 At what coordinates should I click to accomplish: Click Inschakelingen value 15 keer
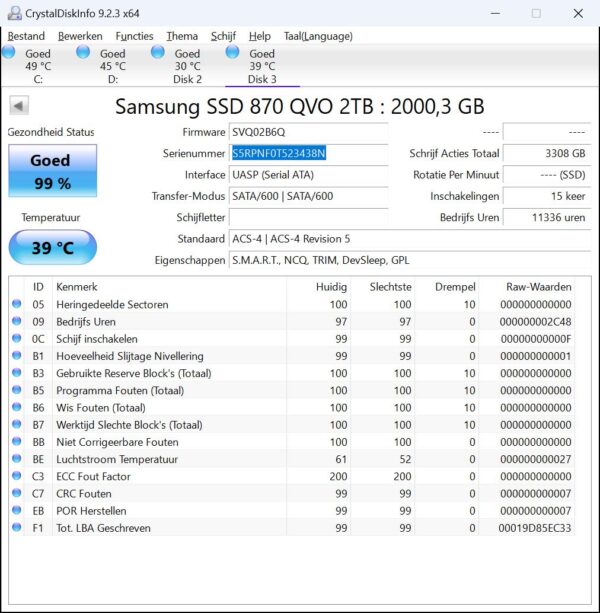[x=547, y=196]
